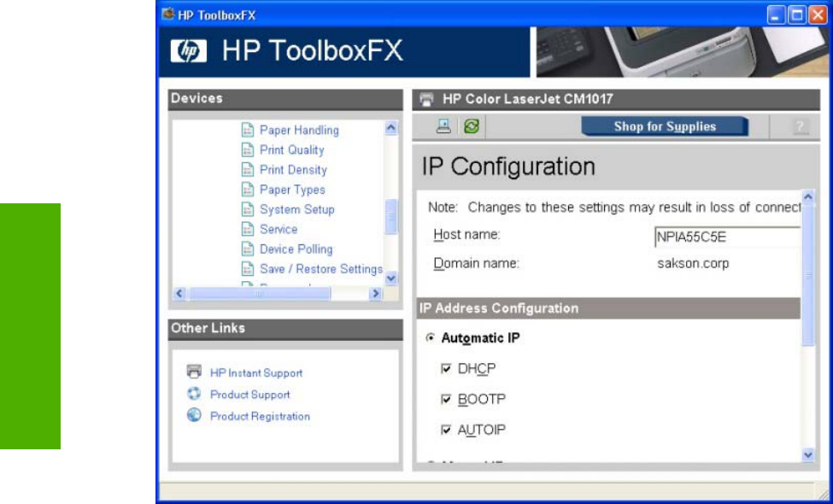Viewport: 833px width, 504px height.
Task: Click the Save / Restore Settings page icon
Action: tap(248, 269)
